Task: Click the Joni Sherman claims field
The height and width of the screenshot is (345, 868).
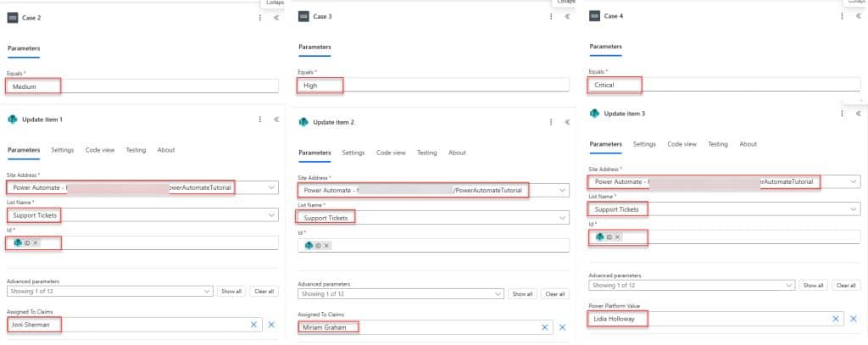Action: click(x=135, y=325)
